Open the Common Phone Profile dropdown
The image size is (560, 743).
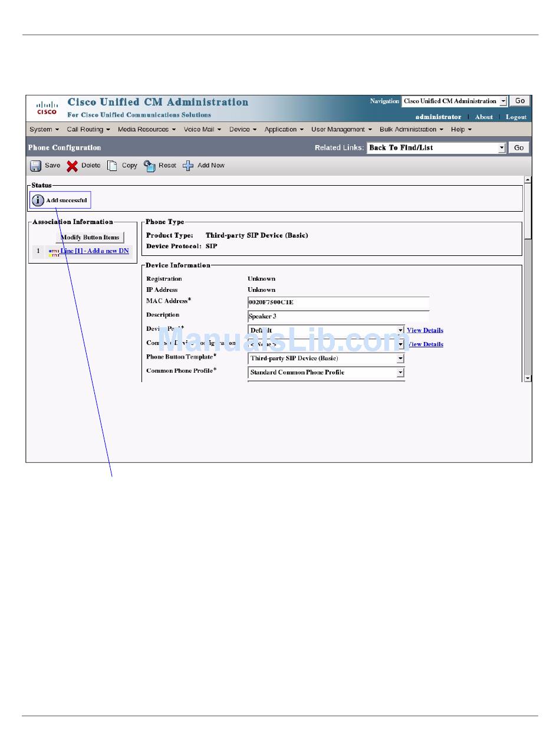(326, 372)
